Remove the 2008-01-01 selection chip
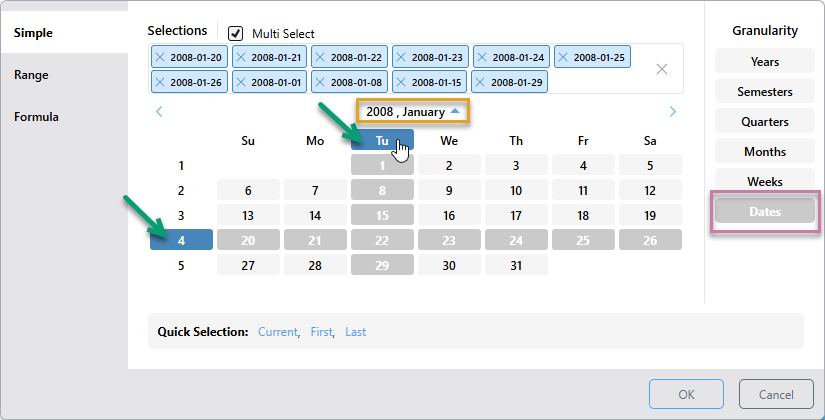This screenshot has width=825, height=420. [241, 82]
